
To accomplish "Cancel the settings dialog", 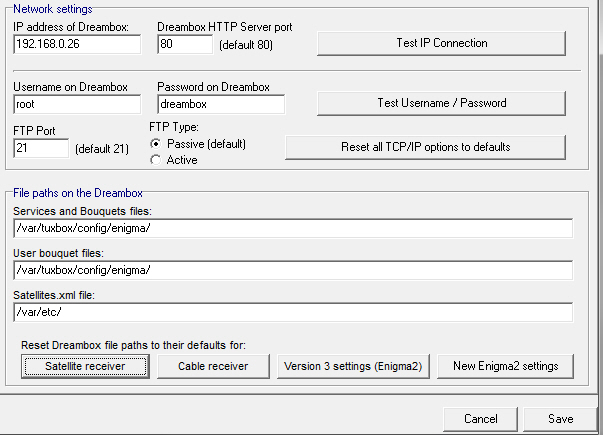I will click(480, 419).
